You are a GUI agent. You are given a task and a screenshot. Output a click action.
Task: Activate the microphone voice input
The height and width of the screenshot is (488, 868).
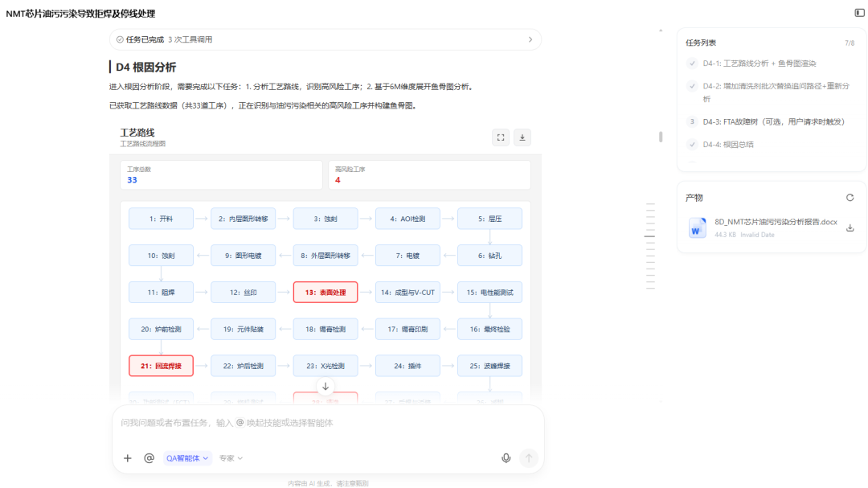point(506,458)
